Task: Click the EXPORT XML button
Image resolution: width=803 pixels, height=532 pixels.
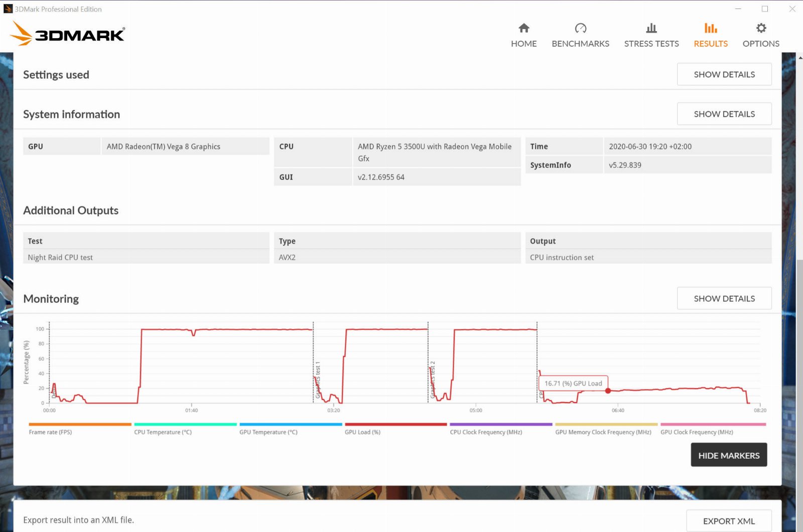Action: pos(729,521)
